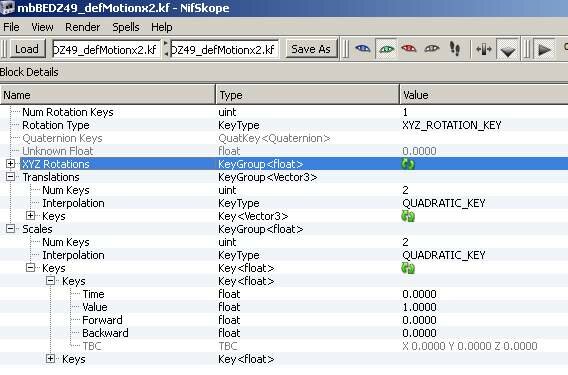Select the Rotation Type row
Image resolution: width=568 pixels, height=375 pixels.
tap(284, 125)
